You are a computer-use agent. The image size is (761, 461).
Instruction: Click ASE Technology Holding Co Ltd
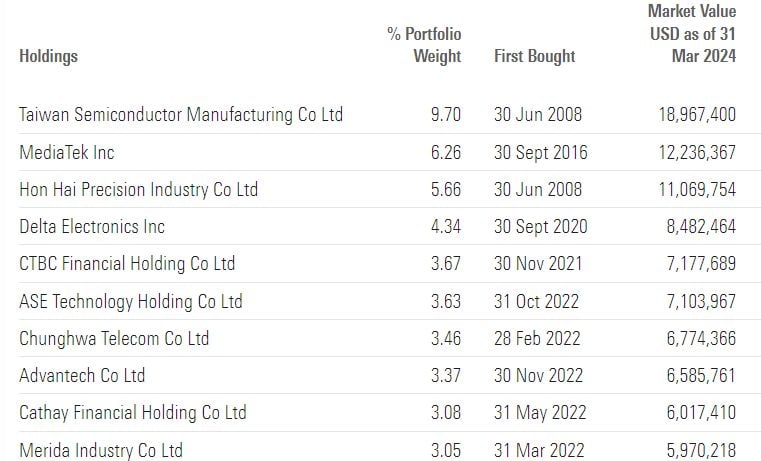point(130,301)
